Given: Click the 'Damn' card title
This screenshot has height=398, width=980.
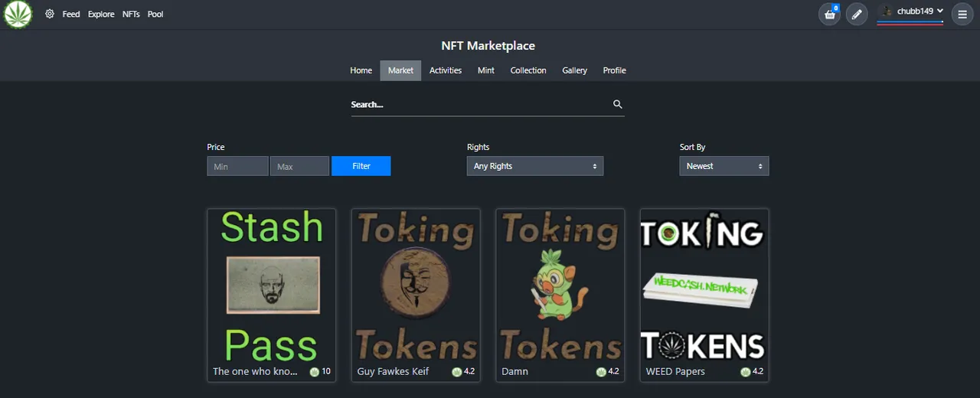Looking at the screenshot, I should coord(515,372).
